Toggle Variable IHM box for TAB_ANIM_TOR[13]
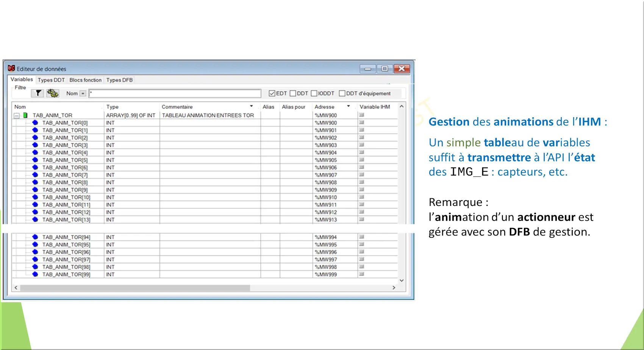The image size is (644, 350). coord(361,219)
